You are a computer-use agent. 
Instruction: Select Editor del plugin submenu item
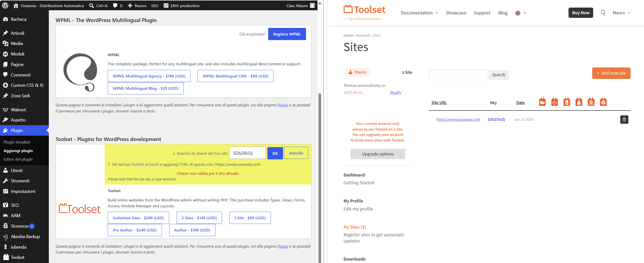click(18, 159)
